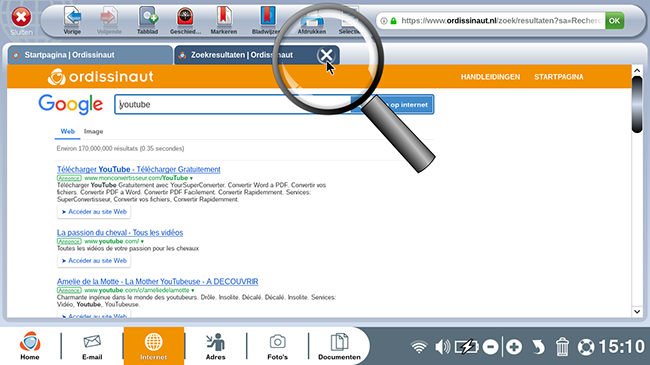Click the green OK button
Viewport: 650px width, 365px height.
[x=614, y=20]
